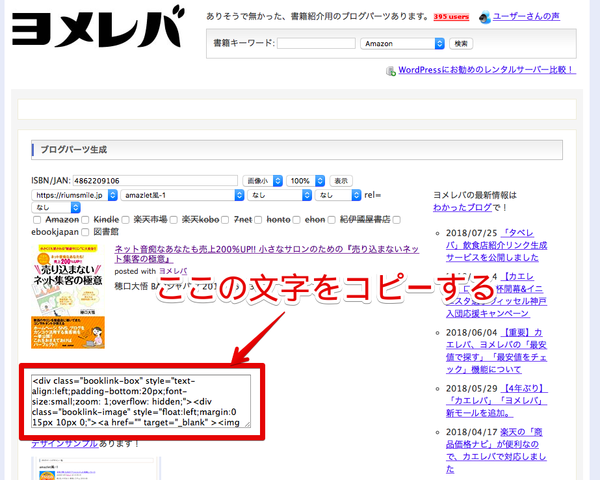Screen dimensions: 600x480
Task: Open the book title link ネット音痴なあなたも売上200%UP
Action: tap(267, 254)
